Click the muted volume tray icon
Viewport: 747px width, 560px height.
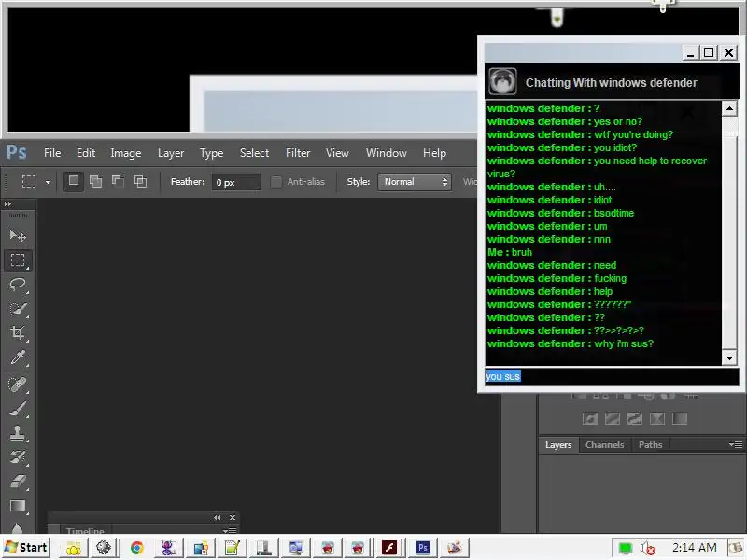point(647,549)
